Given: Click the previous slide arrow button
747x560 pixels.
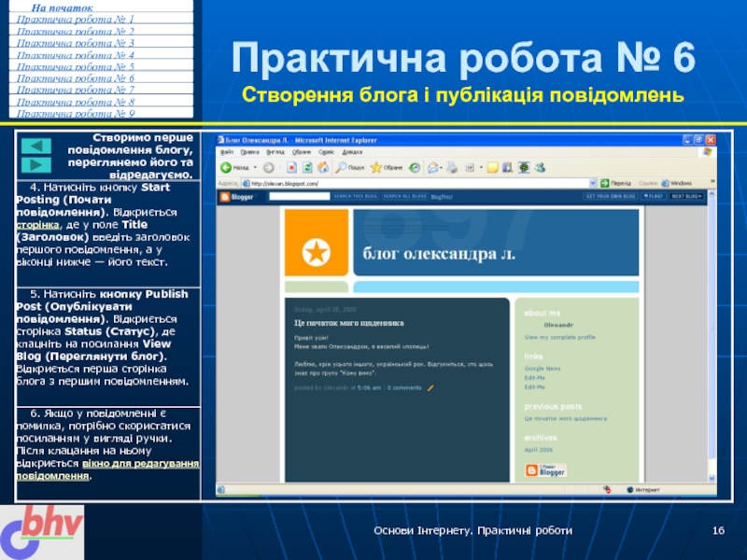Looking at the screenshot, I should (35, 147).
